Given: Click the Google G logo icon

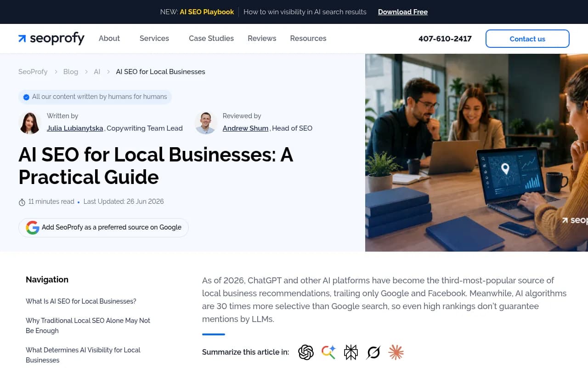Looking at the screenshot, I should point(33,228).
